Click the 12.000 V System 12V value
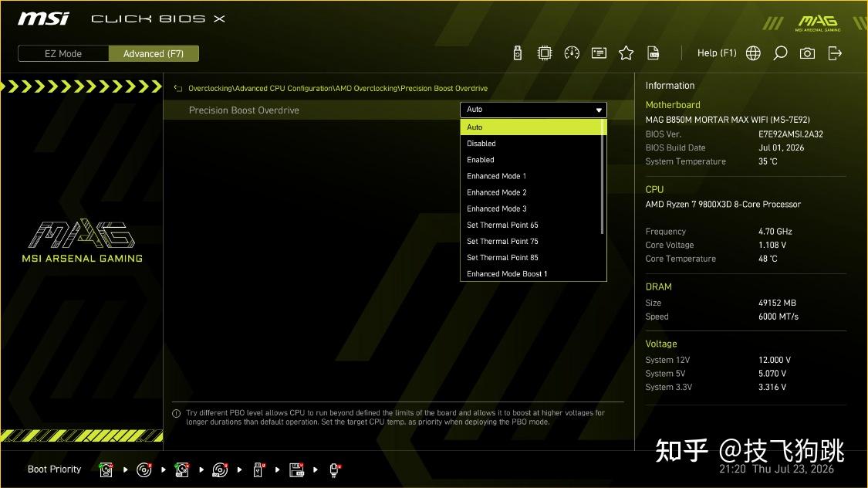 click(775, 360)
